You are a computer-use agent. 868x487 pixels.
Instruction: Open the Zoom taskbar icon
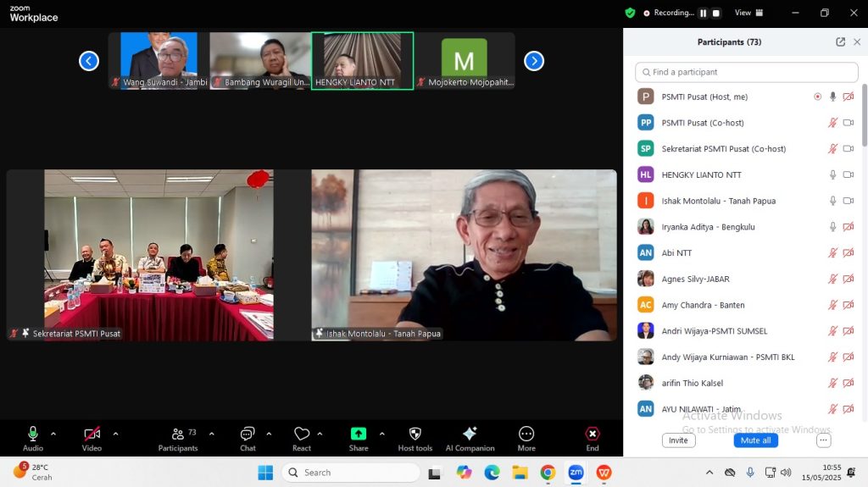click(x=576, y=473)
